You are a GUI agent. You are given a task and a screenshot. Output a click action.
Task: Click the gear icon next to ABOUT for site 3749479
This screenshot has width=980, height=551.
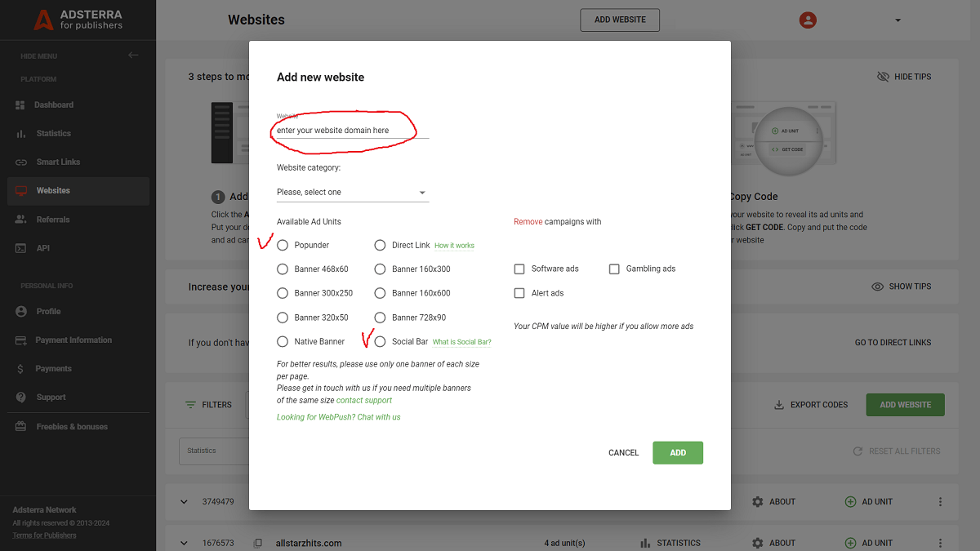click(x=758, y=501)
